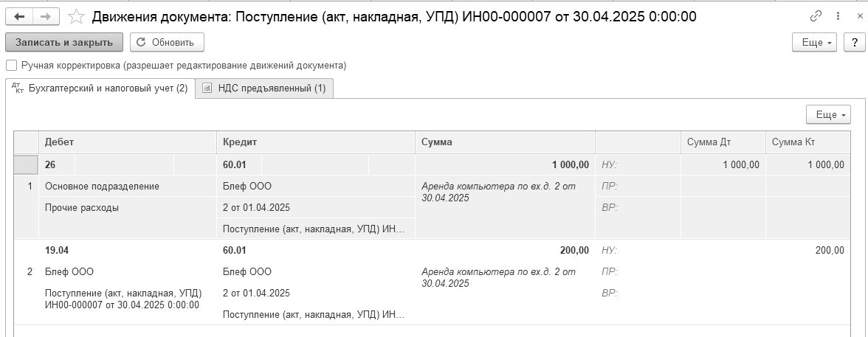Close the document movements window
This screenshot has height=337, width=868.
(x=859, y=17)
